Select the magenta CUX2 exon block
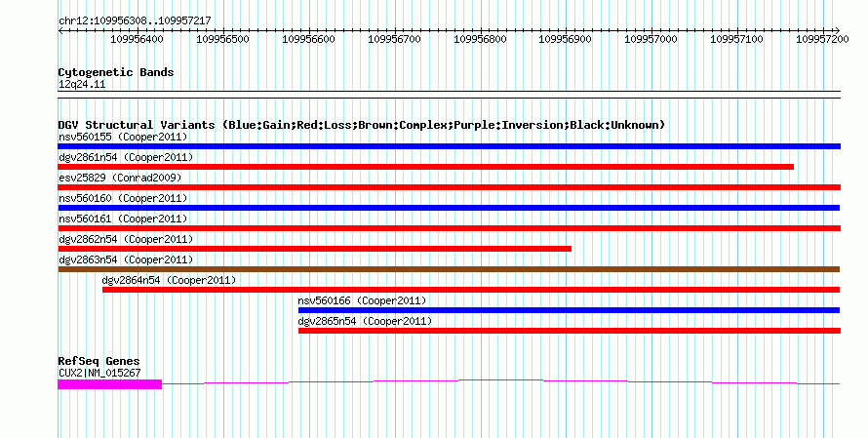868x438 pixels. (x=109, y=383)
